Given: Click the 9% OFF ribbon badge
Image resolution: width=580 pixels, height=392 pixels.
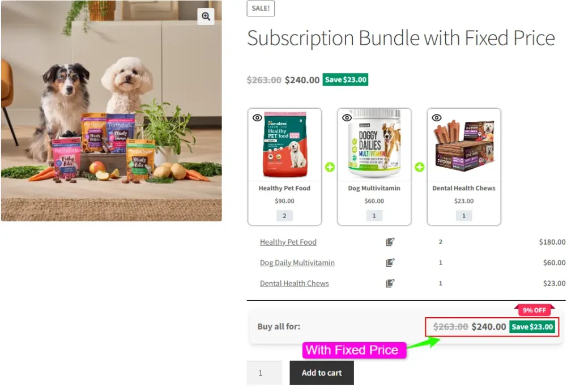Looking at the screenshot, I should (534, 310).
